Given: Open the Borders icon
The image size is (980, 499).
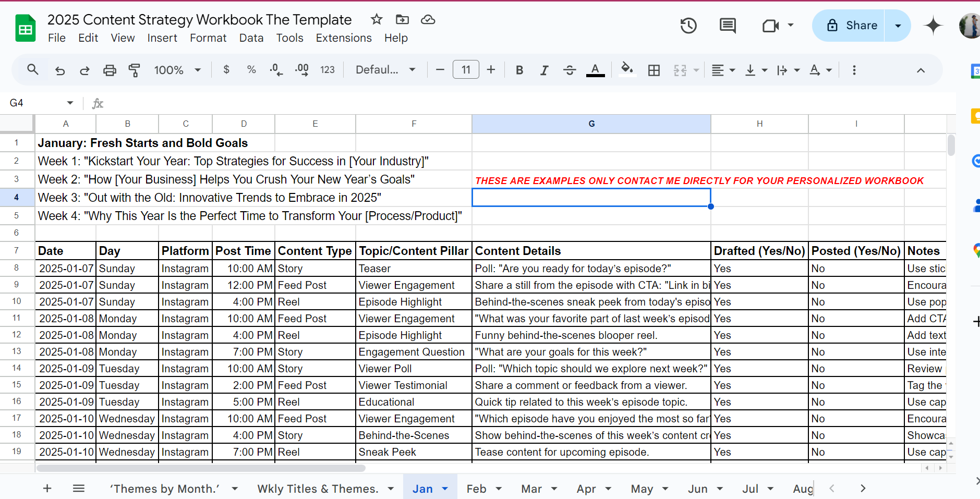Looking at the screenshot, I should click(655, 69).
